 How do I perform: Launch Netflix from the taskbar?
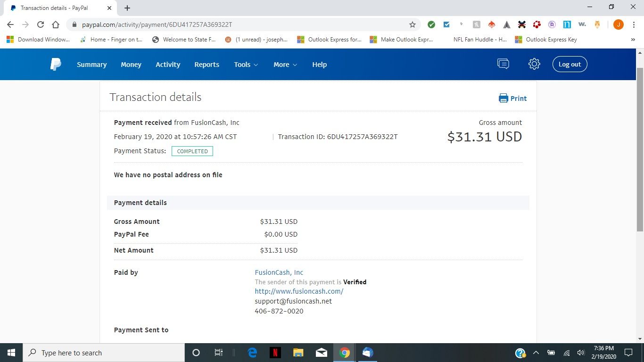point(275,353)
